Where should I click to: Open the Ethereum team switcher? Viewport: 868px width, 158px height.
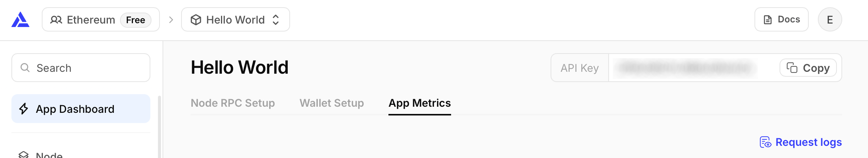click(90, 20)
